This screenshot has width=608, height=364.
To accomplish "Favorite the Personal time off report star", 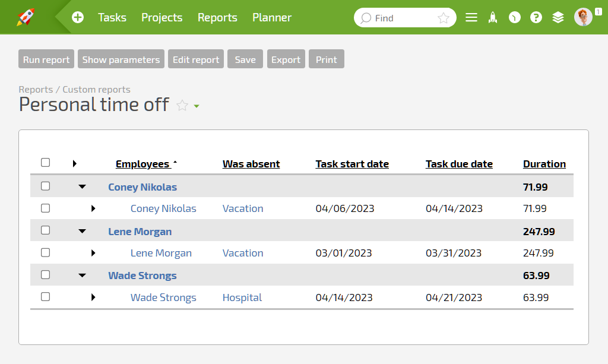I will 182,106.
